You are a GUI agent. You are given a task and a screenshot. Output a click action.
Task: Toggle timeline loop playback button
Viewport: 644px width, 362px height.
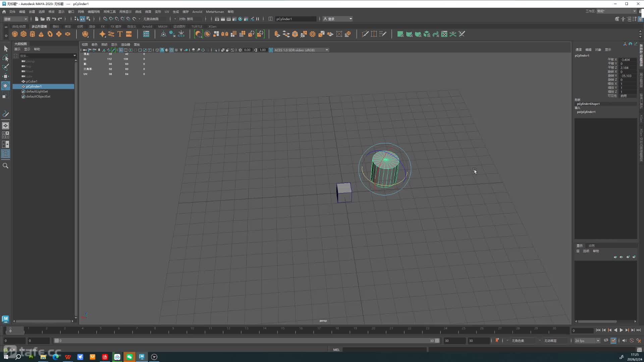click(x=606, y=341)
